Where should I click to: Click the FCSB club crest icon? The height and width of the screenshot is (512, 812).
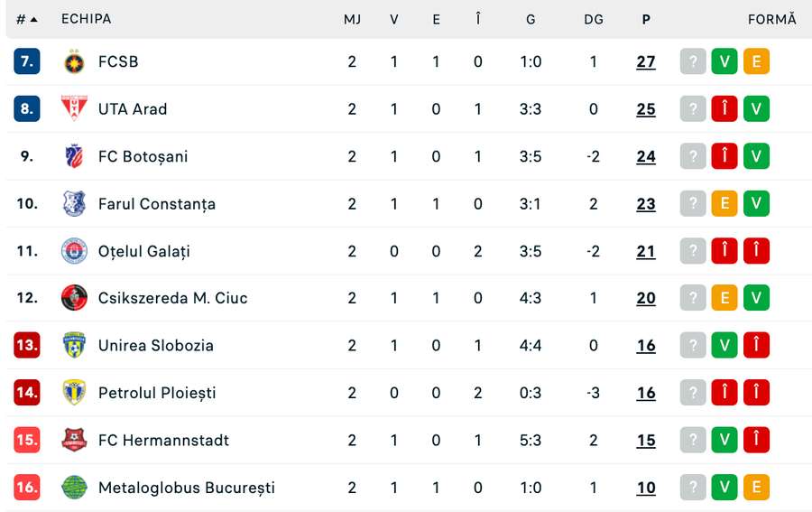click(74, 62)
